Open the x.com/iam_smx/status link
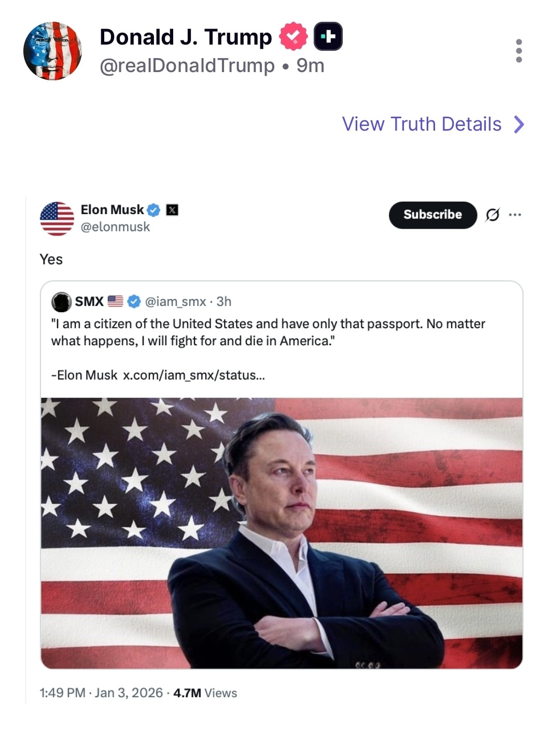This screenshot has width=560, height=731. pyautogui.click(x=194, y=375)
